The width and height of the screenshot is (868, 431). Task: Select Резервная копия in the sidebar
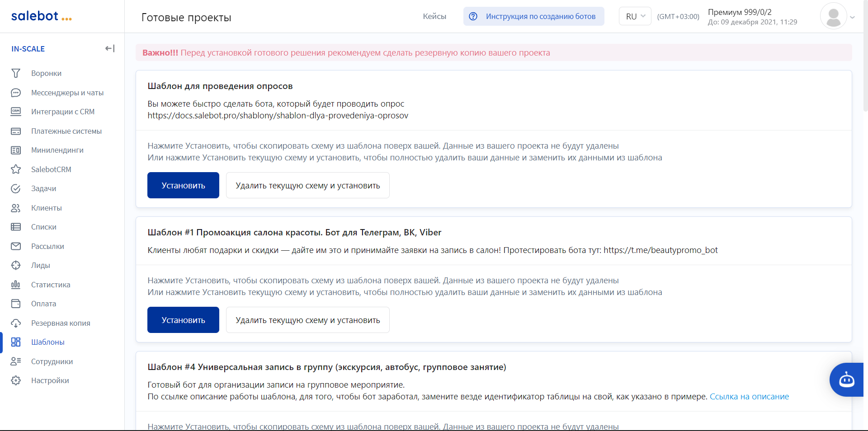point(61,323)
